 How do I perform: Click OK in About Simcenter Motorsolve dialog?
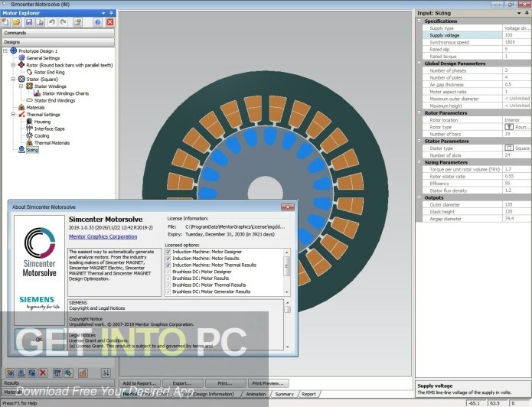(x=39, y=339)
